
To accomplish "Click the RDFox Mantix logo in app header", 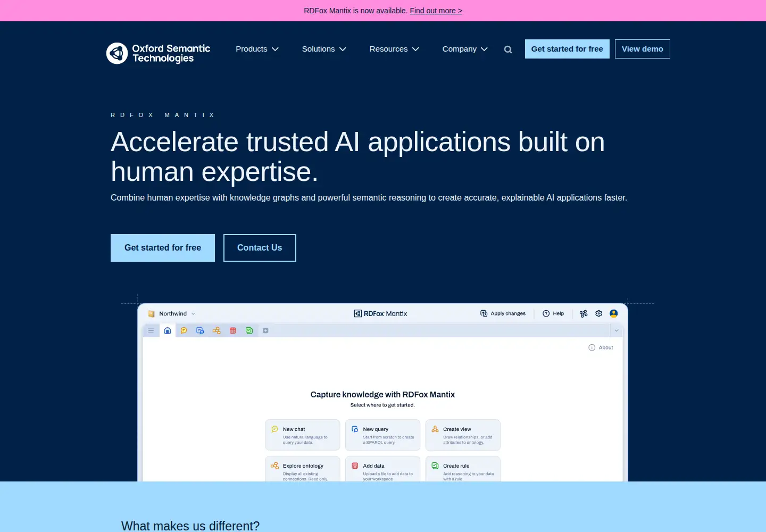I will 381,313.
